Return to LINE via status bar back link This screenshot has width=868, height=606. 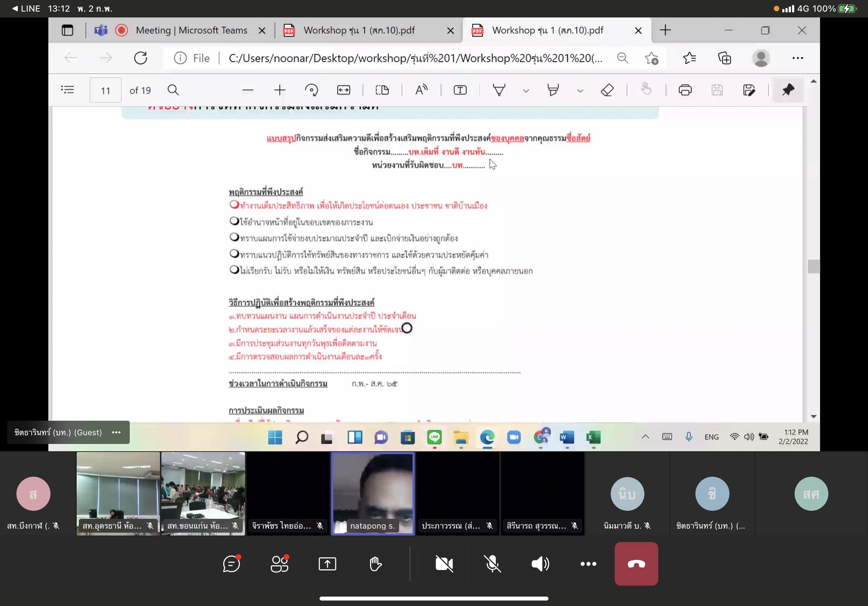(26, 8)
